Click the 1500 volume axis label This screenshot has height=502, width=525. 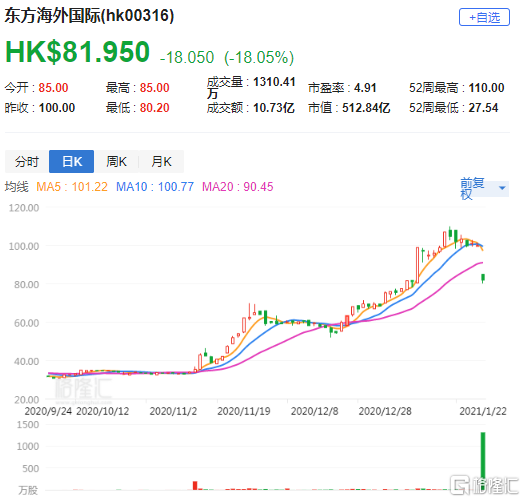28,425
